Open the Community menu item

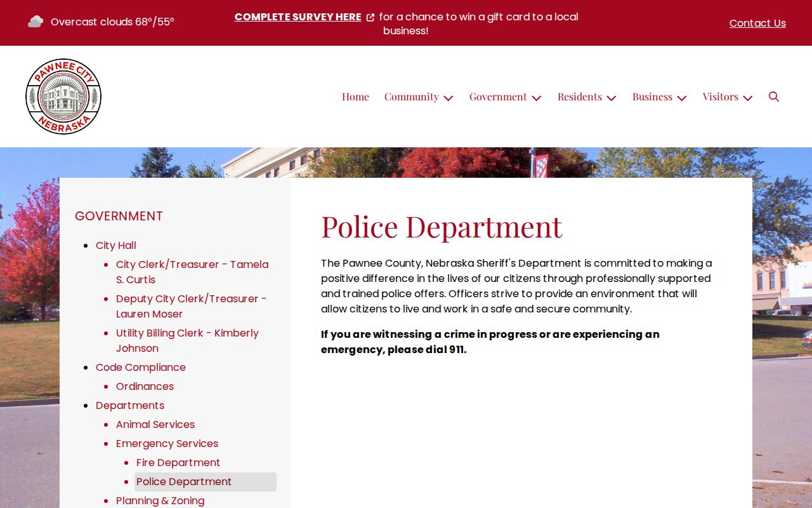(411, 97)
